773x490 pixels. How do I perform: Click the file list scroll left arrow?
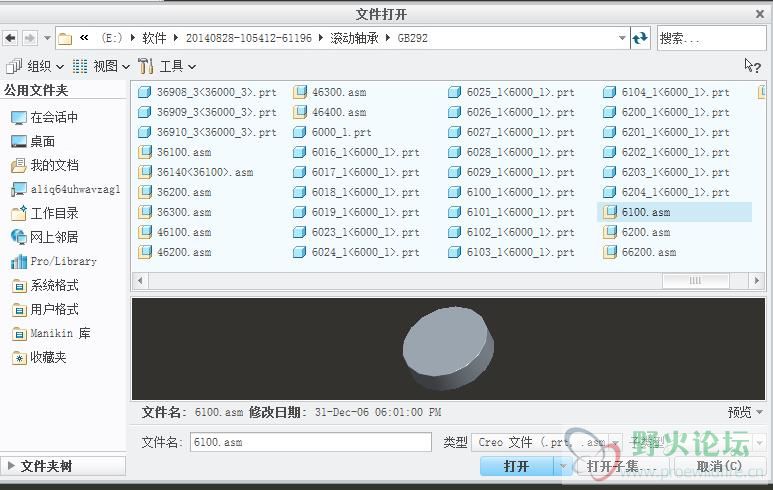tap(140, 280)
